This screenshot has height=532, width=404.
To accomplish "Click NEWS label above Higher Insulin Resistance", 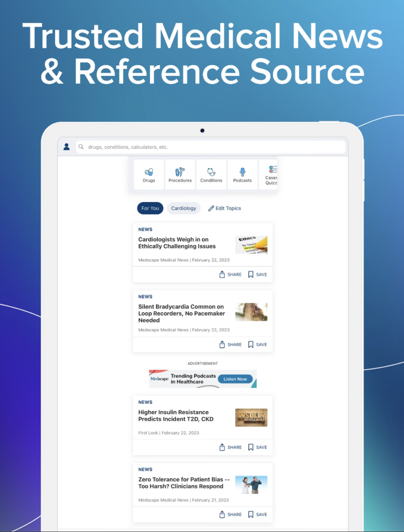I will (145, 402).
